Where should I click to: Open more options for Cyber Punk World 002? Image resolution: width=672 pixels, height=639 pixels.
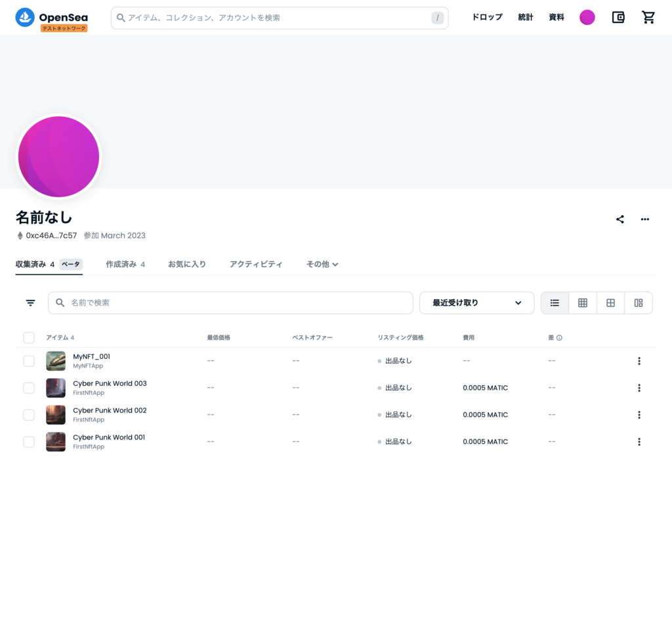[x=639, y=415]
